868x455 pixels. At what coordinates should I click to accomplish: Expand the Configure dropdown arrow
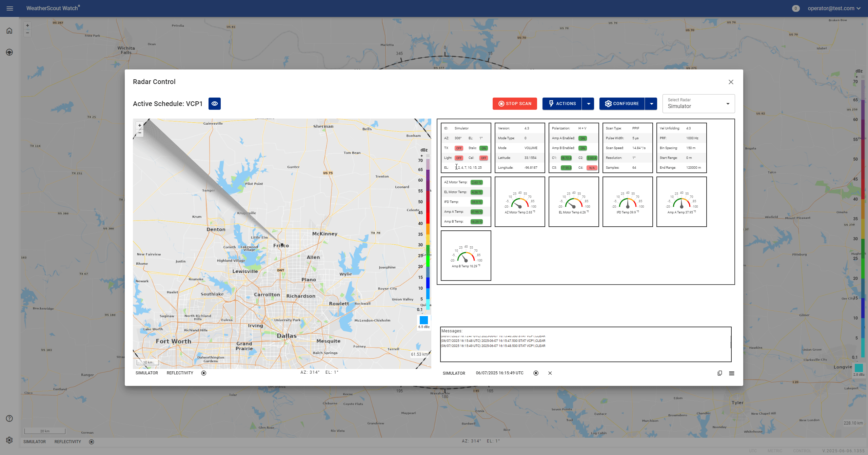click(x=651, y=104)
